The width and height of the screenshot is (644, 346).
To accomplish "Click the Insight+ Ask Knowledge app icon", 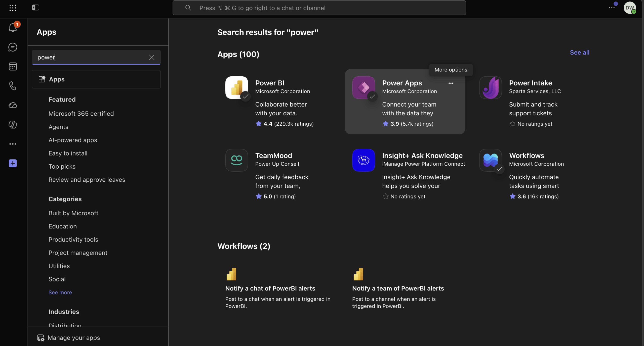I will click(x=364, y=160).
